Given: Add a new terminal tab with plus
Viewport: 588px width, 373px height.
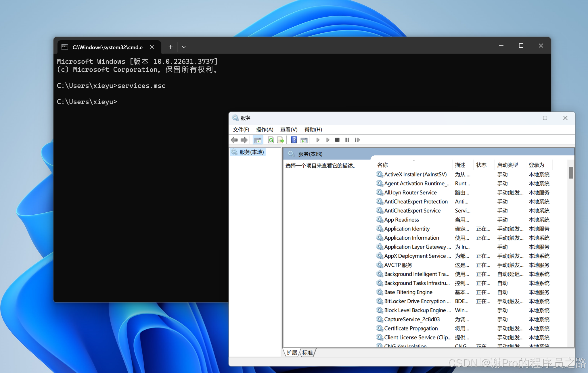Looking at the screenshot, I should (x=171, y=47).
